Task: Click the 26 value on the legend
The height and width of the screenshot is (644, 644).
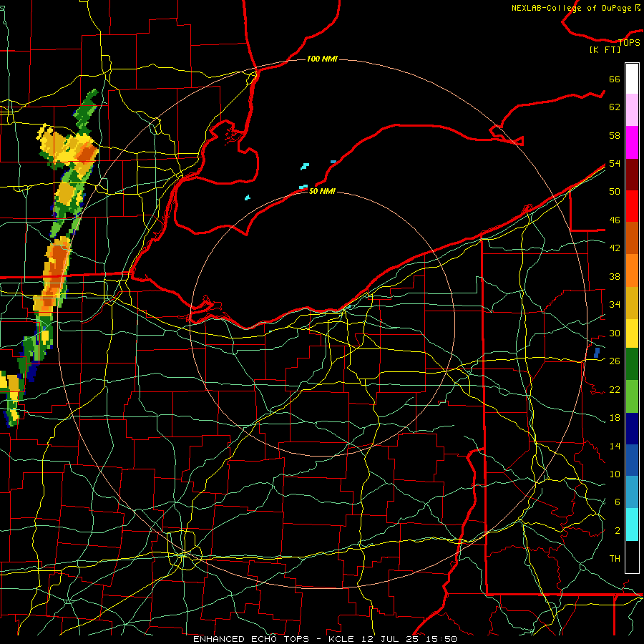Action: pos(615,361)
